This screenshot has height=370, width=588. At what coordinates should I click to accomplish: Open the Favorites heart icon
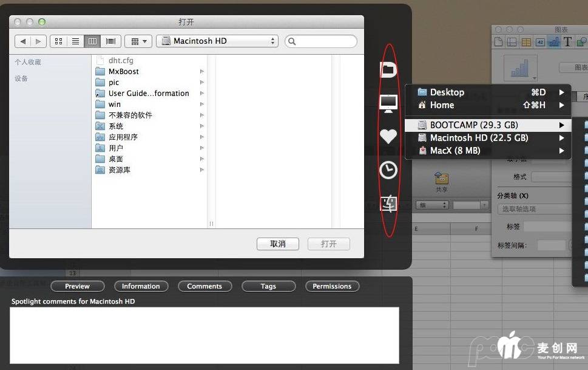coord(388,137)
